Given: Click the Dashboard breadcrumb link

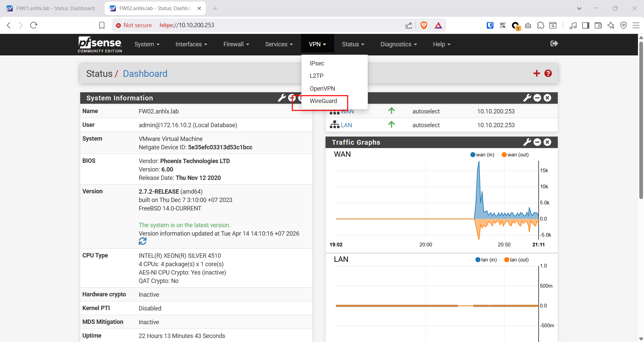Looking at the screenshot, I should (x=145, y=74).
